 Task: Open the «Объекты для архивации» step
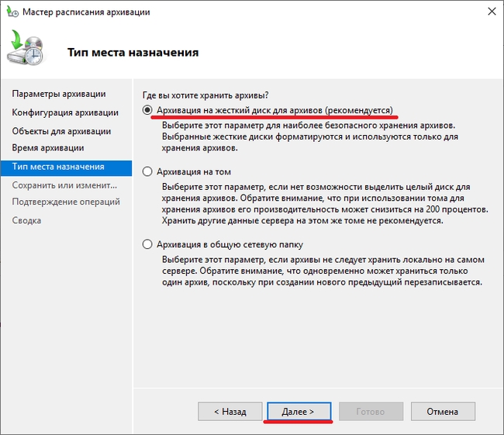(61, 131)
